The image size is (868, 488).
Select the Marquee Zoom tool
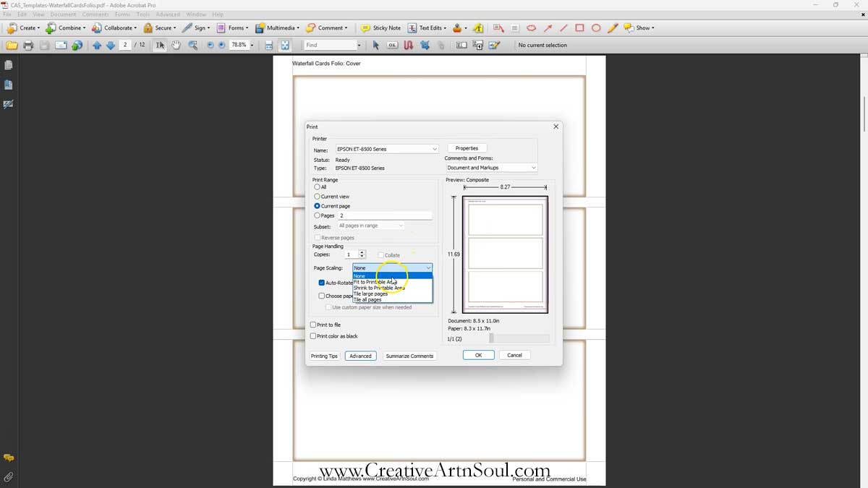point(193,45)
